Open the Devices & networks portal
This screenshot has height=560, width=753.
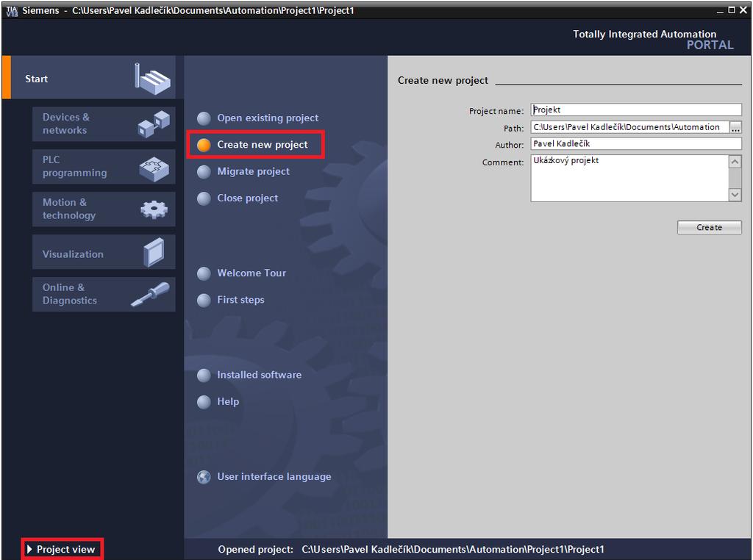point(104,123)
